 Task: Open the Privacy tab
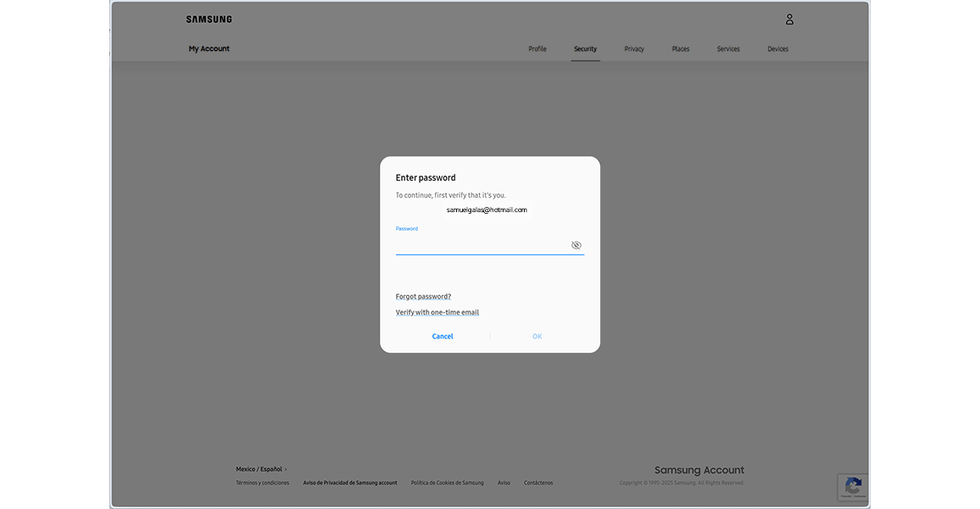[x=634, y=48]
